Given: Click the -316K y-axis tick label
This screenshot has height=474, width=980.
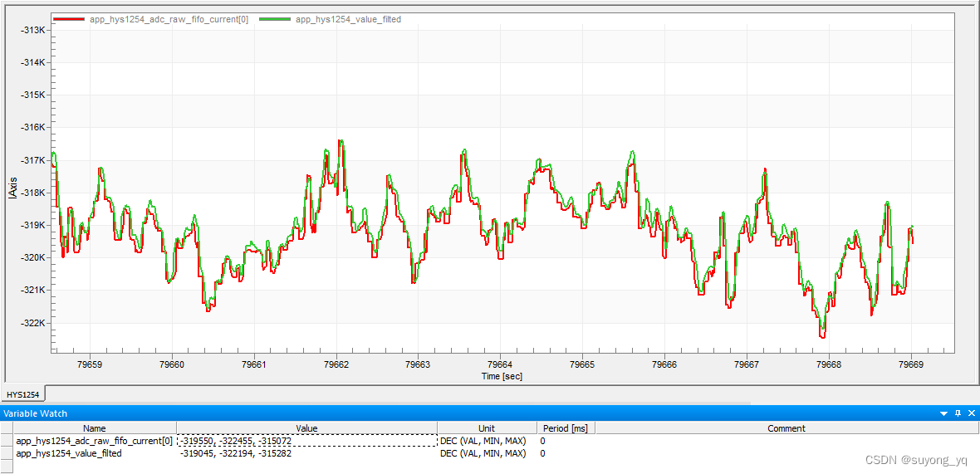Looking at the screenshot, I should point(32,127).
